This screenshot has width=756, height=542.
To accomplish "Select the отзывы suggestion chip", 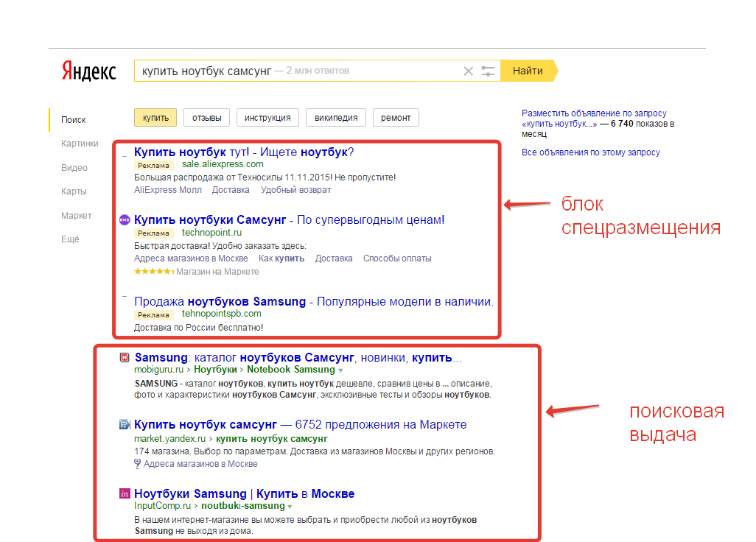I will coord(207,118).
